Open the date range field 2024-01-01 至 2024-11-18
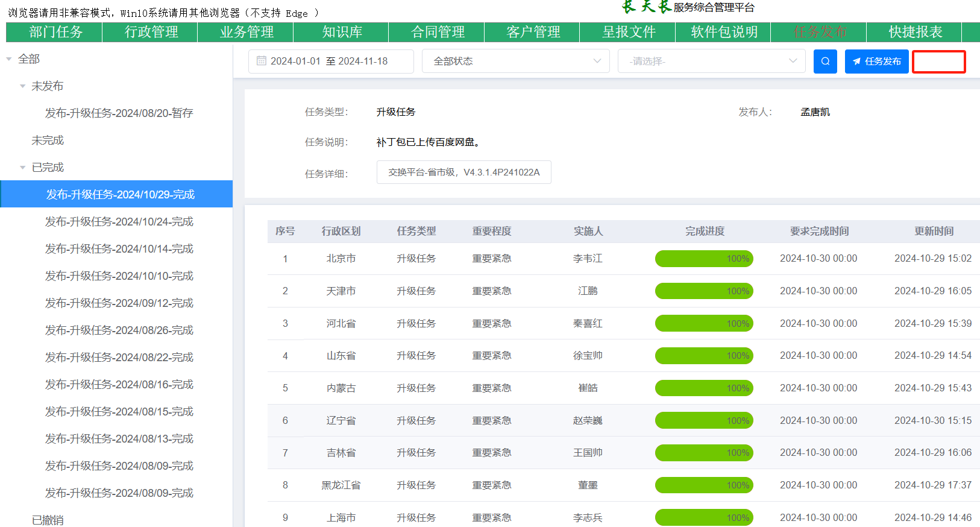The image size is (980, 527). 331,62
